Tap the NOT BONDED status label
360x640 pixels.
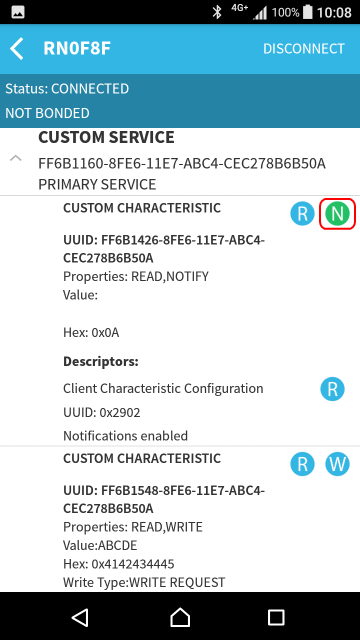click(x=47, y=113)
